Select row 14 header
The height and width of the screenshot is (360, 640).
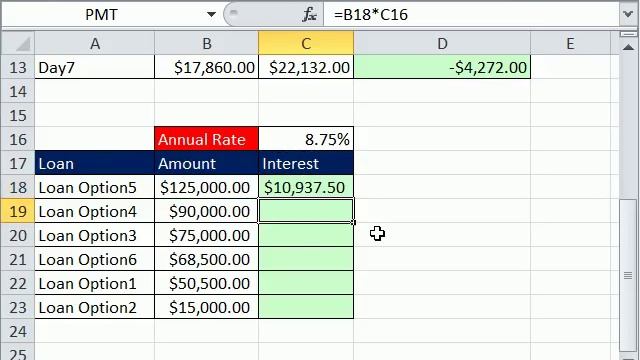18,91
